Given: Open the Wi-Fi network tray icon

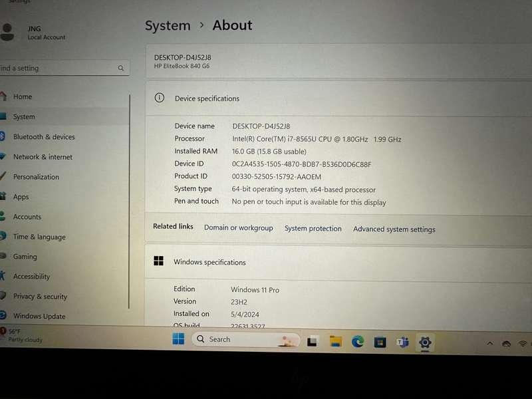Looking at the screenshot, I should point(523,344).
